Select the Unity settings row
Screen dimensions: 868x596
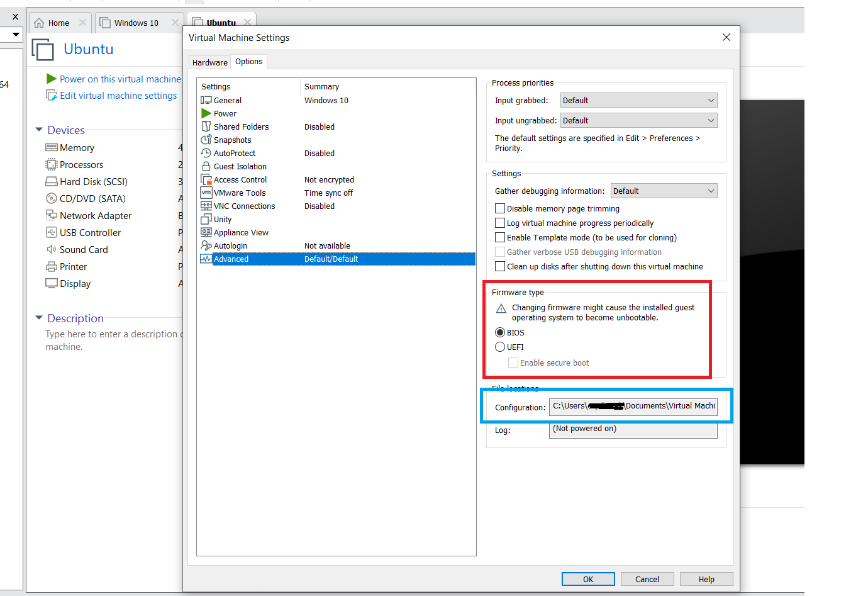tap(337, 219)
